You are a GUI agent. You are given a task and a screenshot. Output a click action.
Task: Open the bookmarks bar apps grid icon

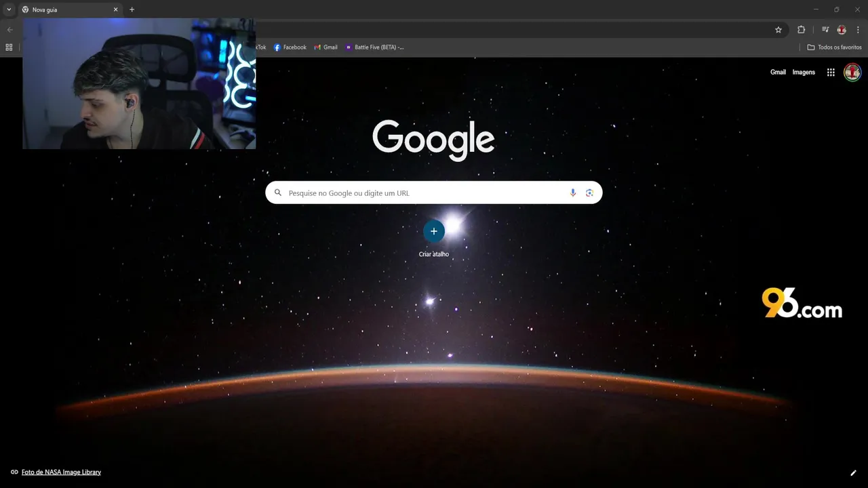pos(9,47)
